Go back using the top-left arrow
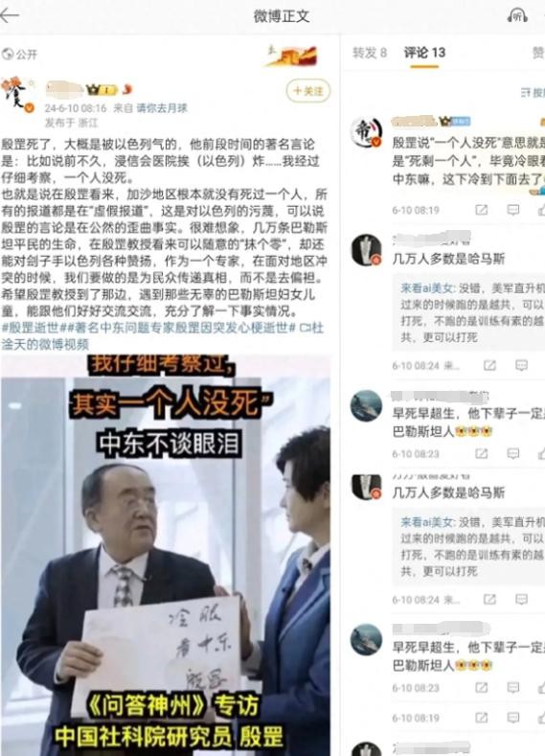 [10, 15]
